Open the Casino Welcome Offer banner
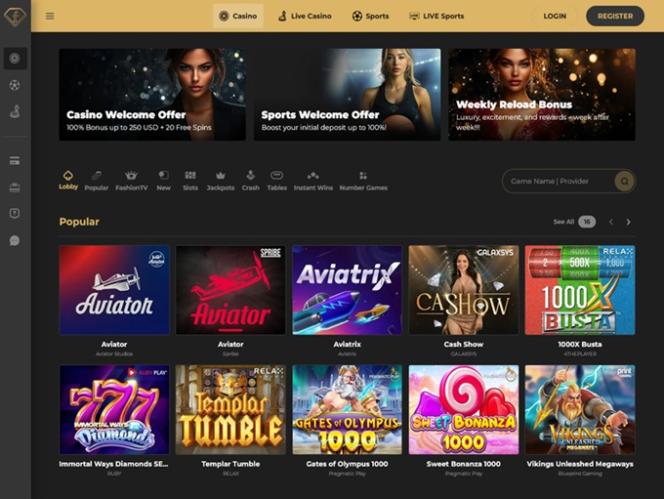Screen dimensions: 664x499 point(152,94)
